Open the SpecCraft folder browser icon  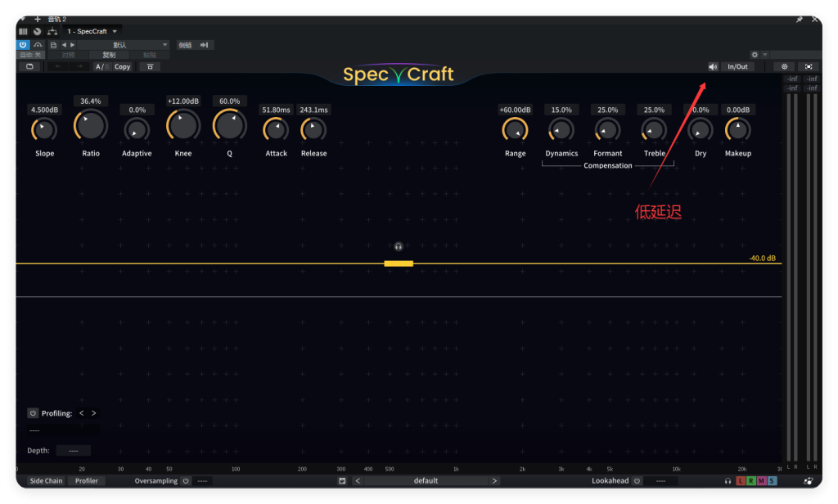click(x=30, y=67)
